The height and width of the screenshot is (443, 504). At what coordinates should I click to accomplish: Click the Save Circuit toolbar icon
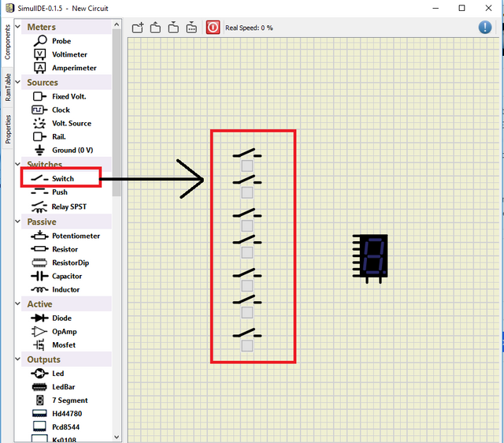[x=173, y=28]
